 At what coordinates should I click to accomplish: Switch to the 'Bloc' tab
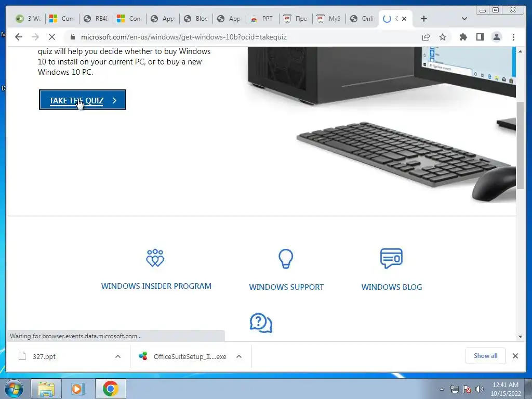point(196,19)
